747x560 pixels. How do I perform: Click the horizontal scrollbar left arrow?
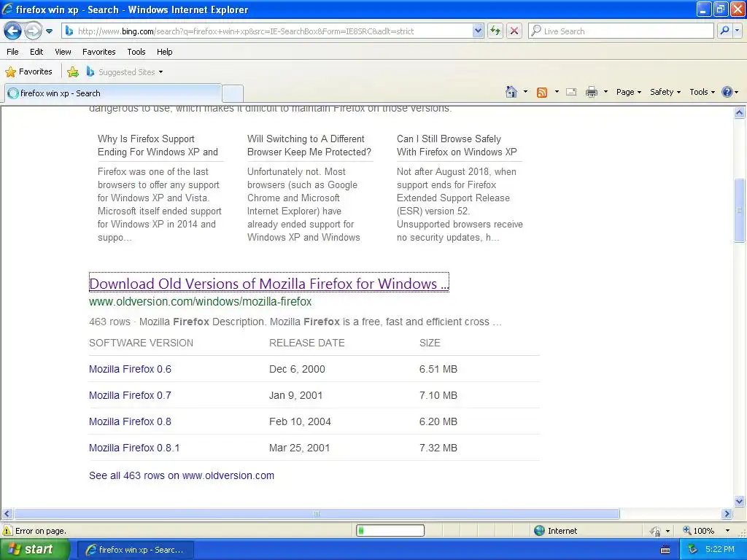7,514
